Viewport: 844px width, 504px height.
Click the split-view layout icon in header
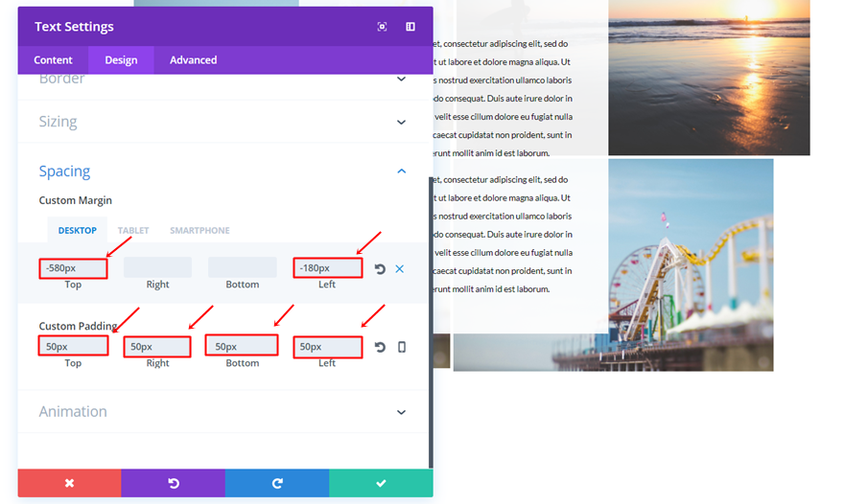tap(410, 27)
